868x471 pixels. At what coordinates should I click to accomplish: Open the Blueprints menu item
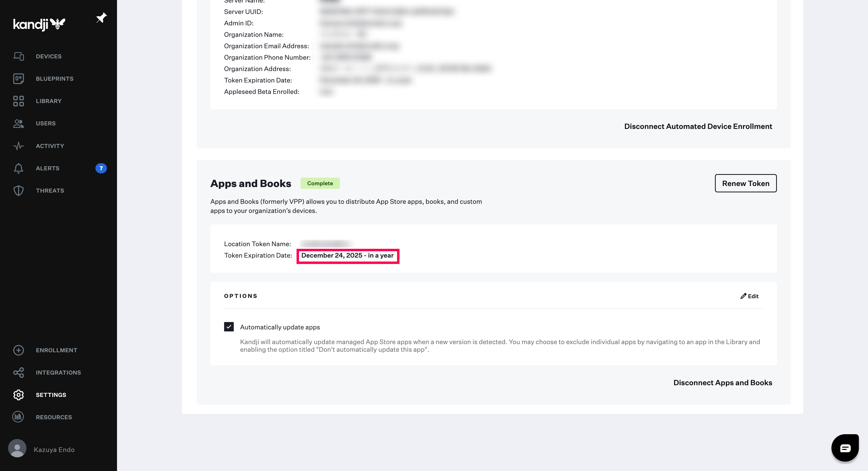coord(55,78)
